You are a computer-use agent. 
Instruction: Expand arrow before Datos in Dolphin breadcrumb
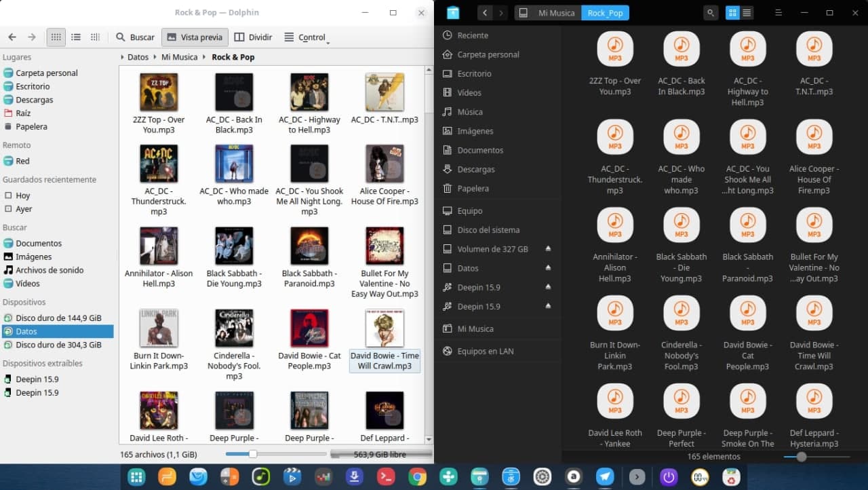click(x=122, y=58)
